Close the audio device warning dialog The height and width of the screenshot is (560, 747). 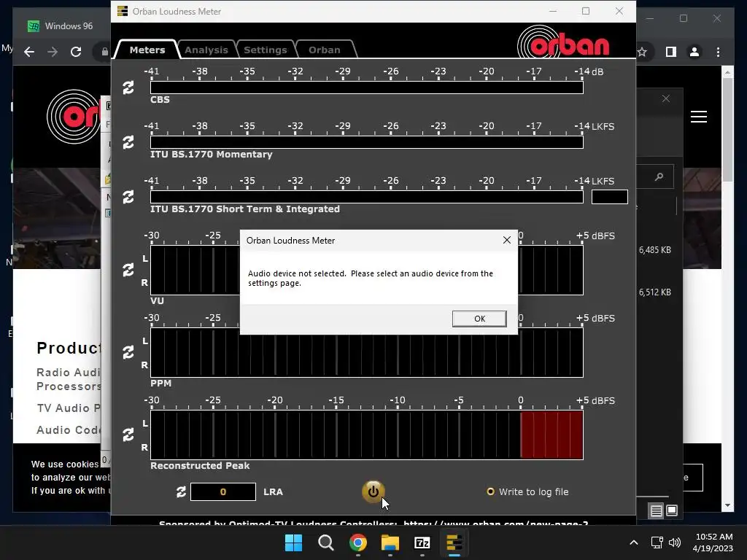coord(507,241)
